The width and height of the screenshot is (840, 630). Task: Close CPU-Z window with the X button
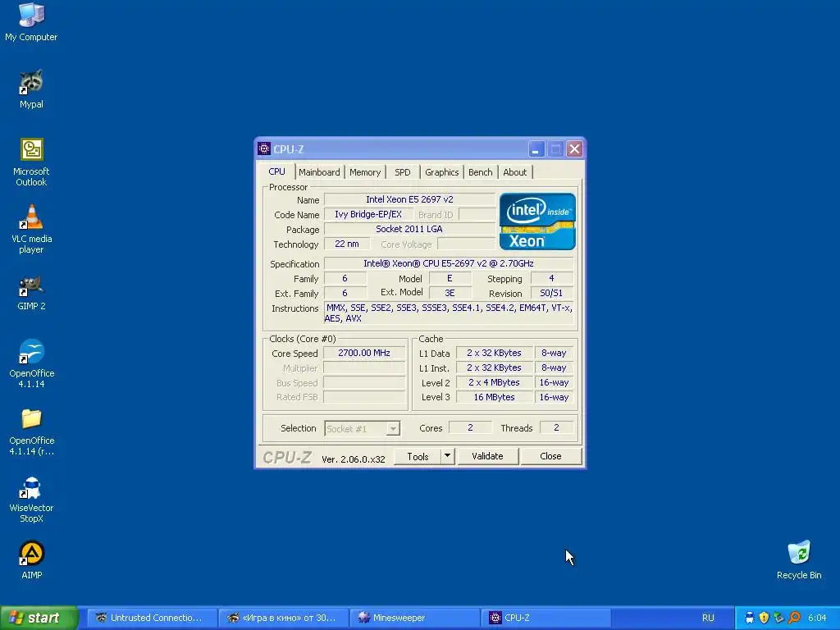click(x=574, y=149)
